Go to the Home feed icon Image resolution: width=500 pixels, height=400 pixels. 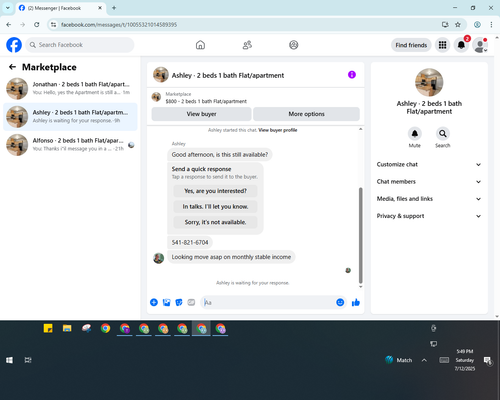200,45
